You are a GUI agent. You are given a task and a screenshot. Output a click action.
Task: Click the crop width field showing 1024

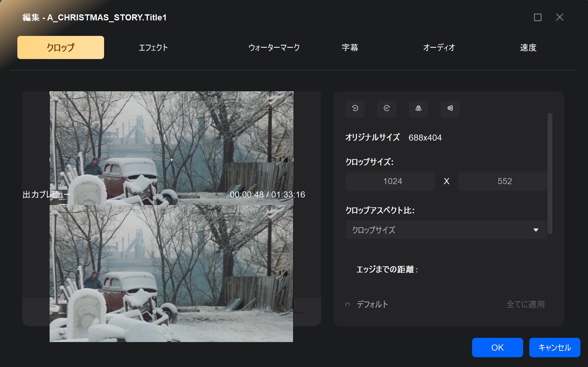(x=390, y=181)
